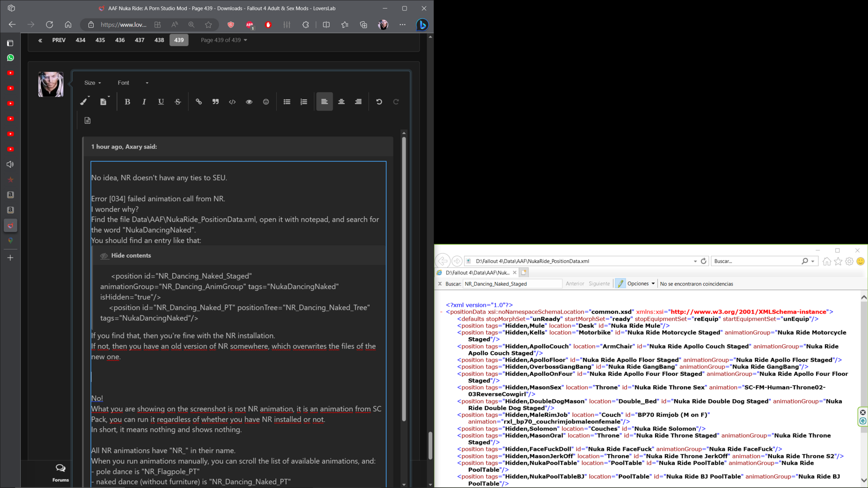Open a new Internet Explorer tab
This screenshot has width=868, height=488.
(x=524, y=272)
